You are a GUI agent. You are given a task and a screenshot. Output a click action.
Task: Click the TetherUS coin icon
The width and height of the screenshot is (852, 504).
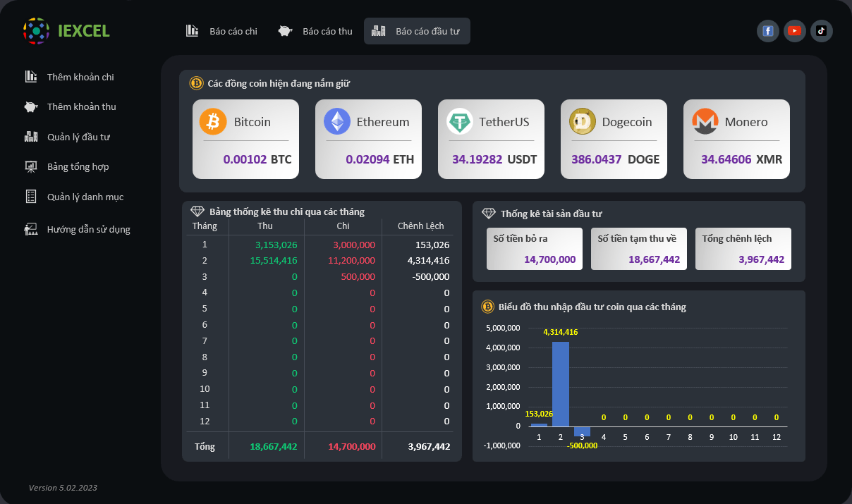[460, 122]
